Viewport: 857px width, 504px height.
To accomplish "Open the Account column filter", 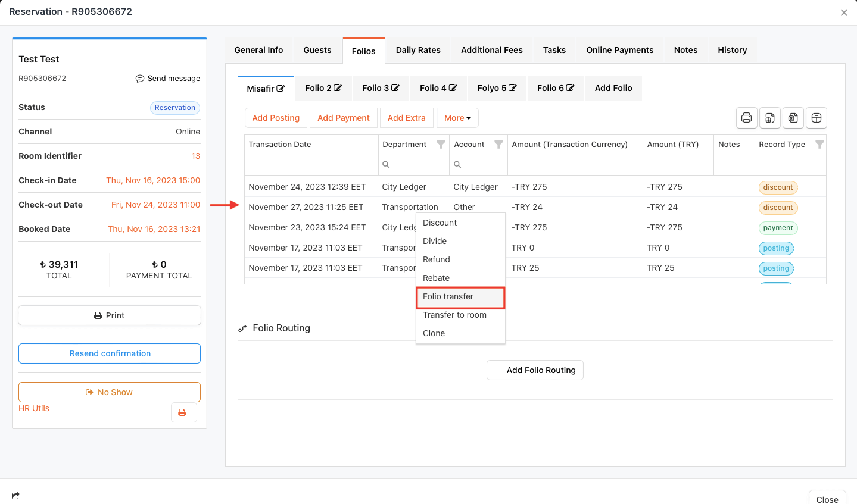I will (498, 145).
